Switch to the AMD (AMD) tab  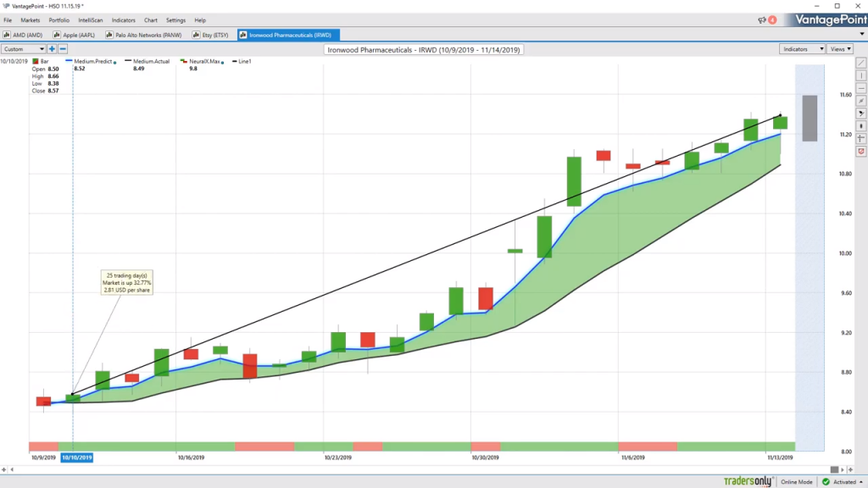pyautogui.click(x=24, y=34)
